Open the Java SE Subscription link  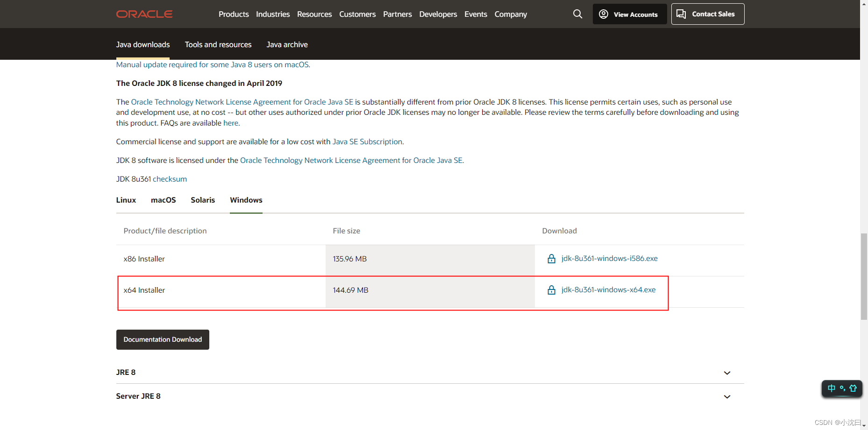pyautogui.click(x=367, y=141)
